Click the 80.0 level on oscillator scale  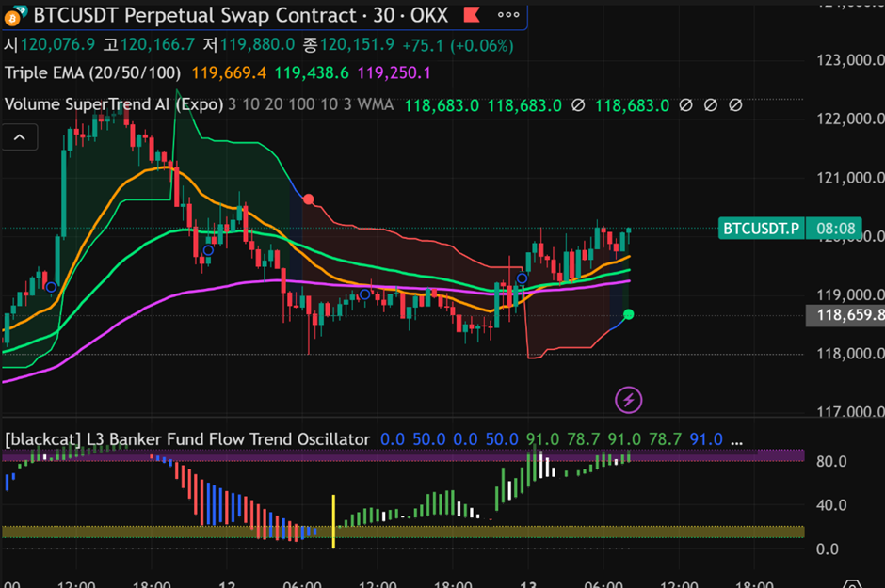click(x=830, y=462)
